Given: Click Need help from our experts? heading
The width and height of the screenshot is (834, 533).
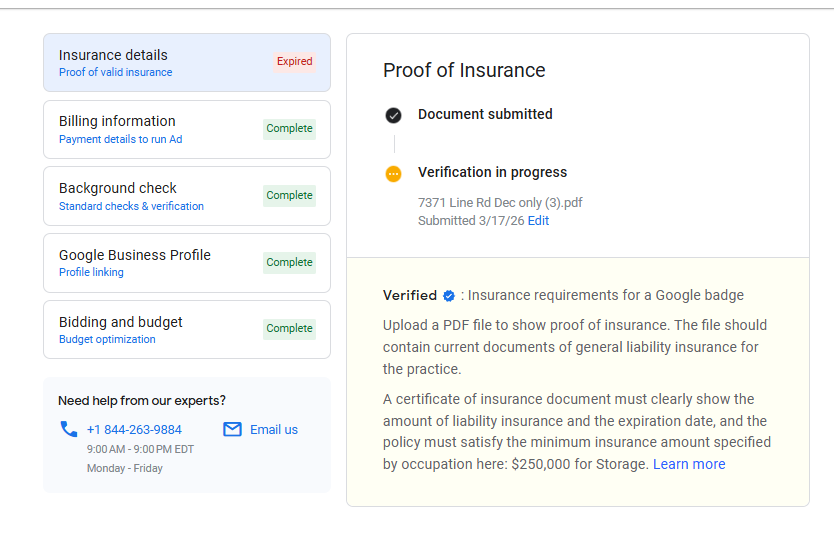Looking at the screenshot, I should point(141,401).
